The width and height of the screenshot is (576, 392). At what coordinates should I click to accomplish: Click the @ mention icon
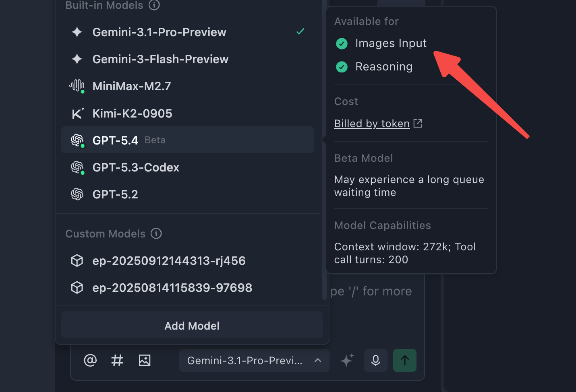90,360
